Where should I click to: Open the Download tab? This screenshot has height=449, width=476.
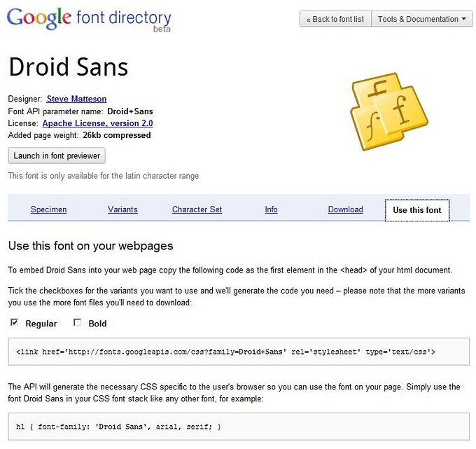pos(346,209)
